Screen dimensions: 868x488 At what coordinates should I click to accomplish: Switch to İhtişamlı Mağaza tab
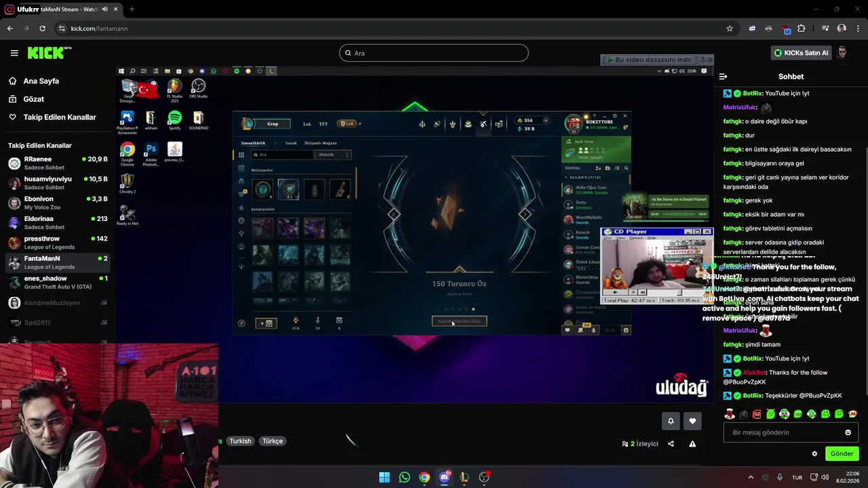[x=321, y=143]
